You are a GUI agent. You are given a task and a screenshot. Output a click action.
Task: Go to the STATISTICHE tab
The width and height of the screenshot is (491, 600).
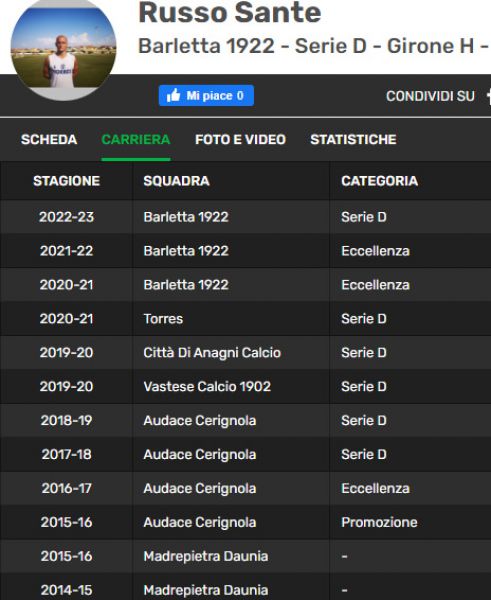point(353,139)
